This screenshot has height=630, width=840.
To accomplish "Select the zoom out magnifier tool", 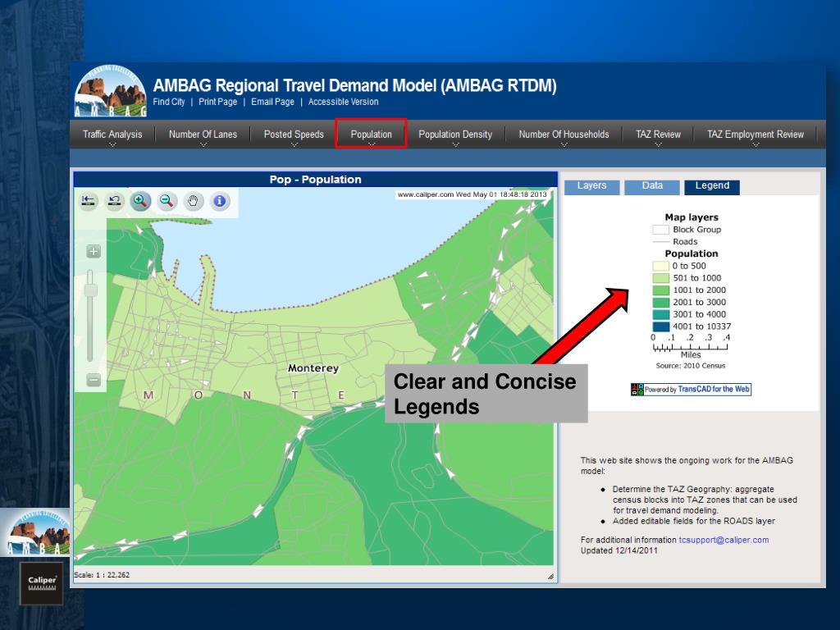I will click(x=167, y=202).
